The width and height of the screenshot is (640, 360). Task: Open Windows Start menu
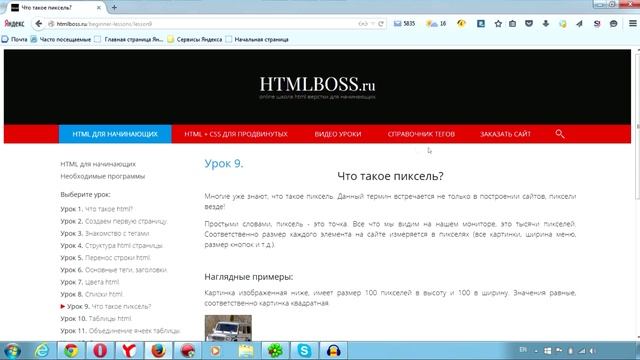pos(12,351)
